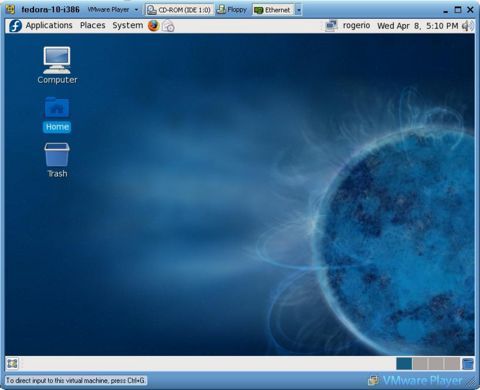Screen dimensions: 480x390
Task: Click the 'To direct input' status message
Action: [76, 380]
